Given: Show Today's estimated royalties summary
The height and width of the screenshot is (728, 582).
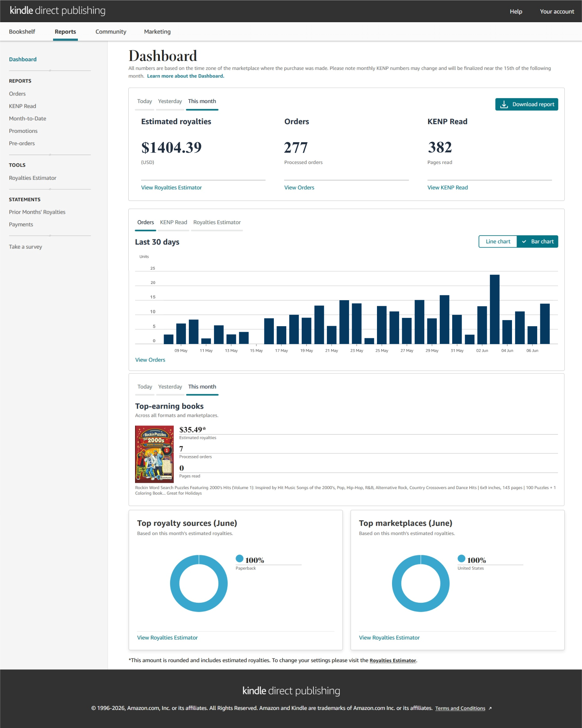Looking at the screenshot, I should (x=144, y=101).
